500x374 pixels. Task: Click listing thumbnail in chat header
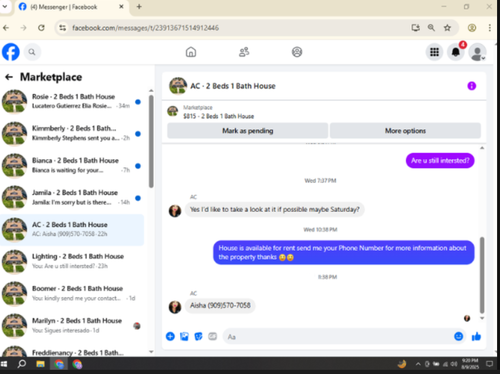click(178, 86)
